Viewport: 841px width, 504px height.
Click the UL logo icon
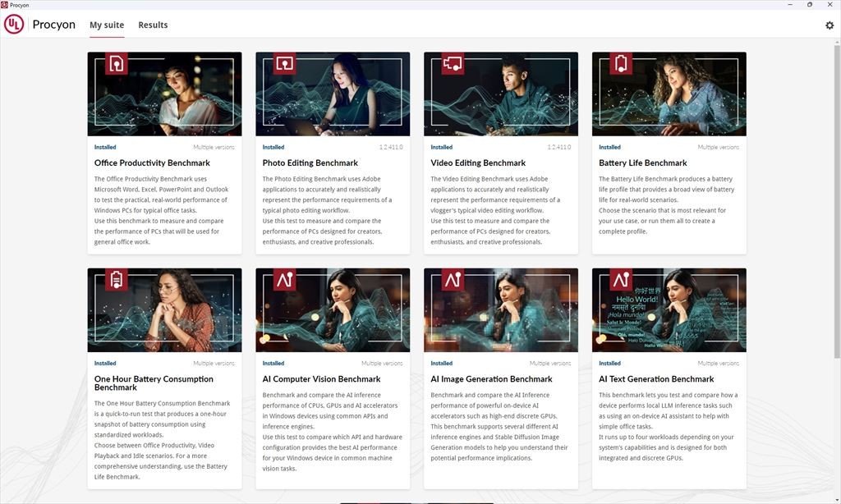point(14,24)
